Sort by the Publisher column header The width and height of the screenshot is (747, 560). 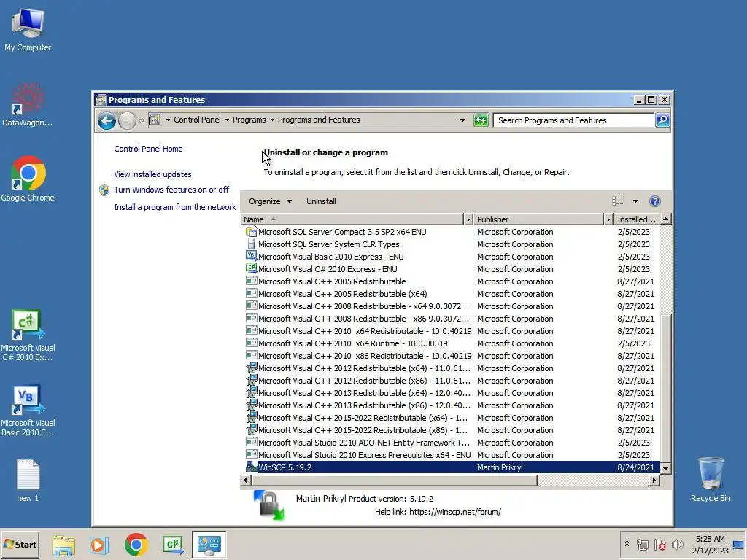tap(538, 219)
